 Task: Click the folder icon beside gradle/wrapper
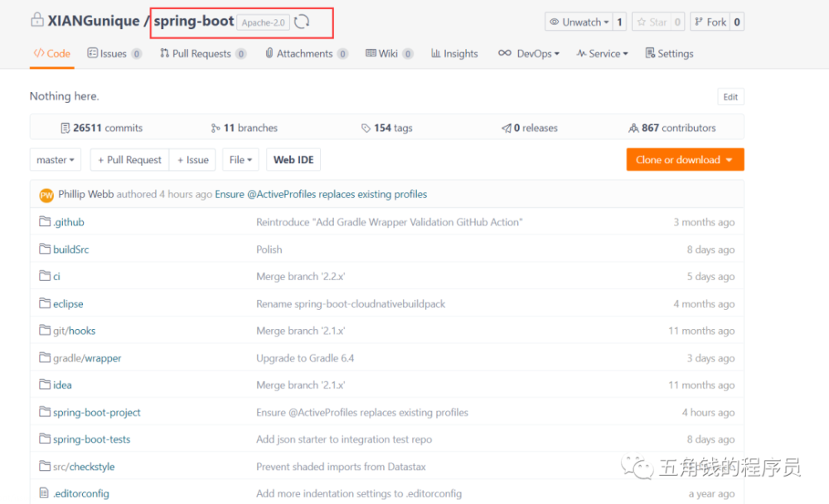click(45, 357)
